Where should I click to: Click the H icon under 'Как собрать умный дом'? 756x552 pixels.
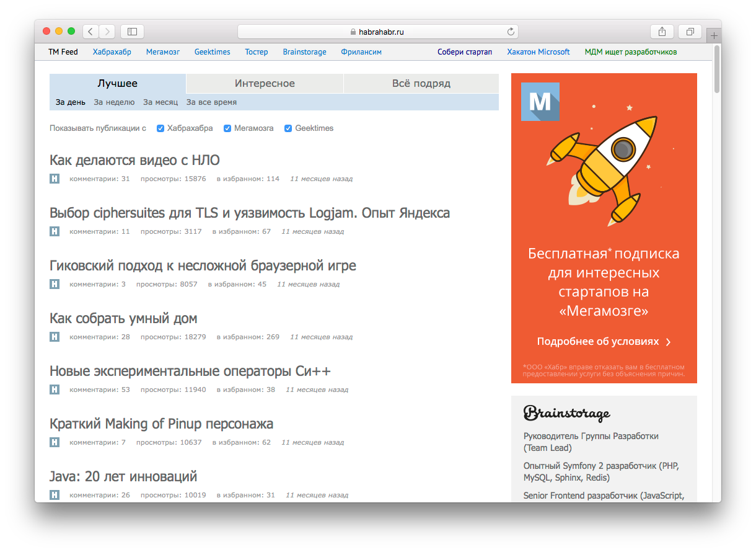tap(55, 337)
